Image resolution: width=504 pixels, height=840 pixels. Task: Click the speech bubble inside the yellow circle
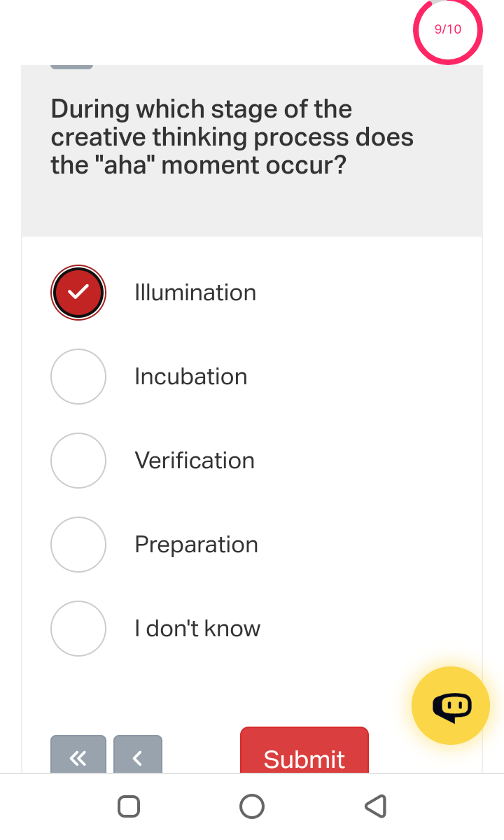[451, 706]
